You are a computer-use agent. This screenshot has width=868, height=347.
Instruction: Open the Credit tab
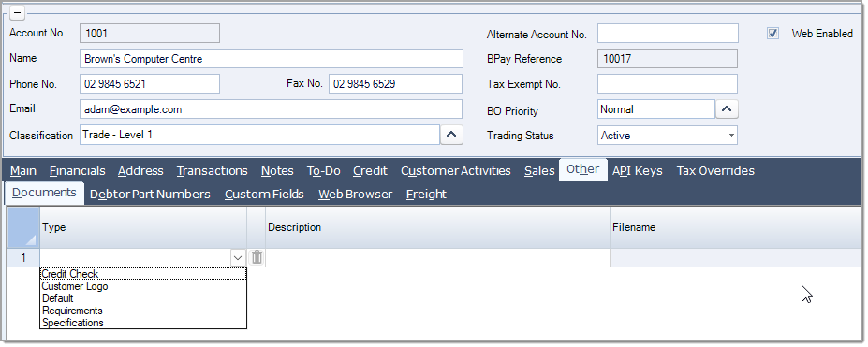pyautogui.click(x=371, y=171)
